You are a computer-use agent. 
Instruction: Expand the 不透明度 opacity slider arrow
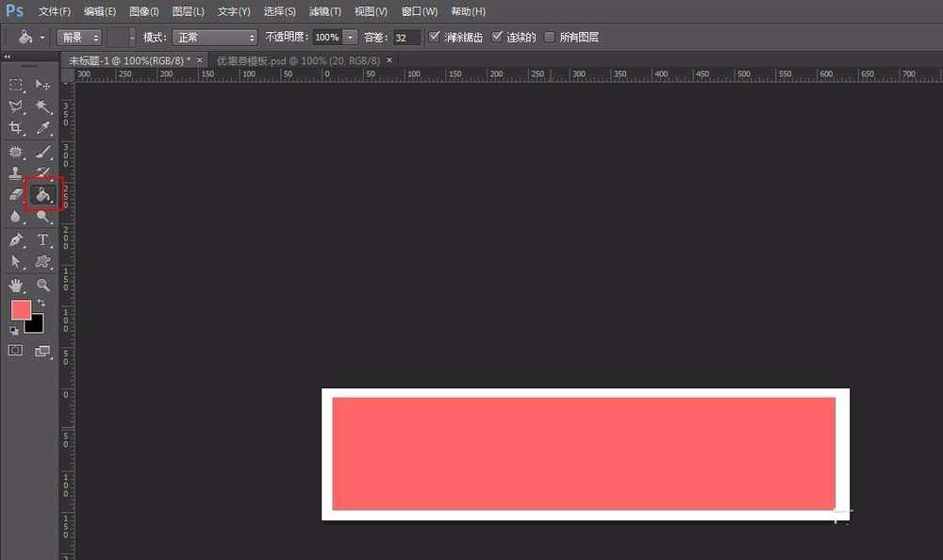[x=351, y=38]
